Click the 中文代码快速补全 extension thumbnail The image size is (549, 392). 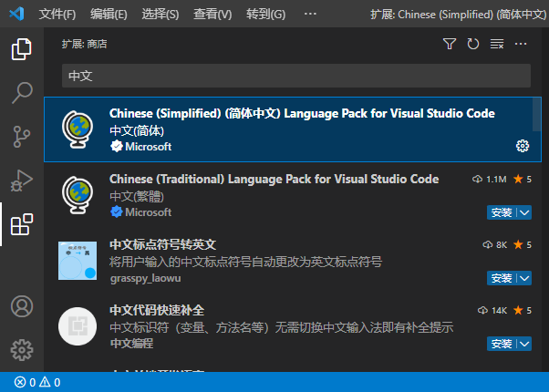[78, 326]
